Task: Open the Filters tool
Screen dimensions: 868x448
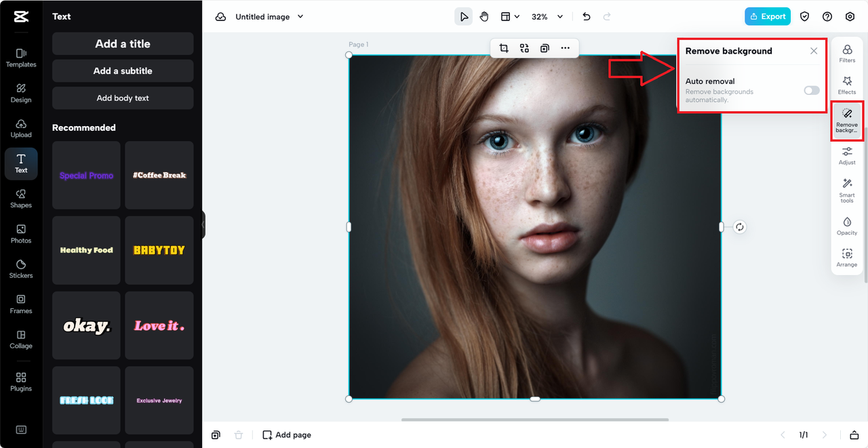Action: click(847, 54)
